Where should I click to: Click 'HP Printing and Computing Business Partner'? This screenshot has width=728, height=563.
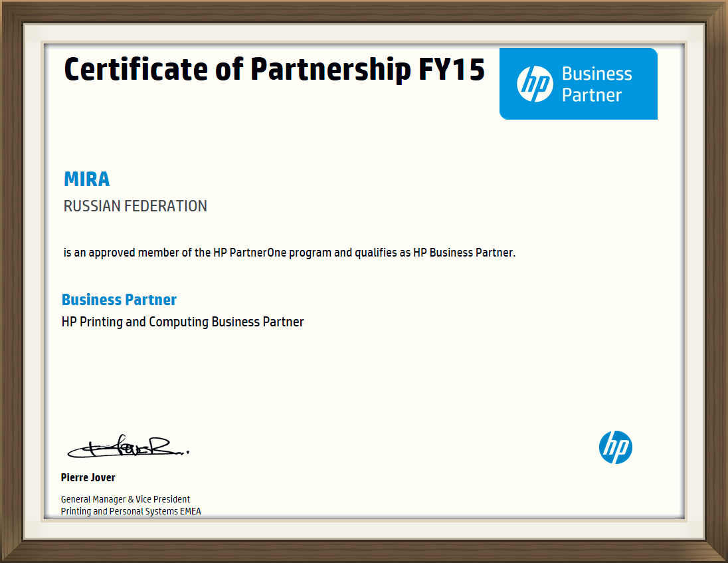tap(183, 322)
